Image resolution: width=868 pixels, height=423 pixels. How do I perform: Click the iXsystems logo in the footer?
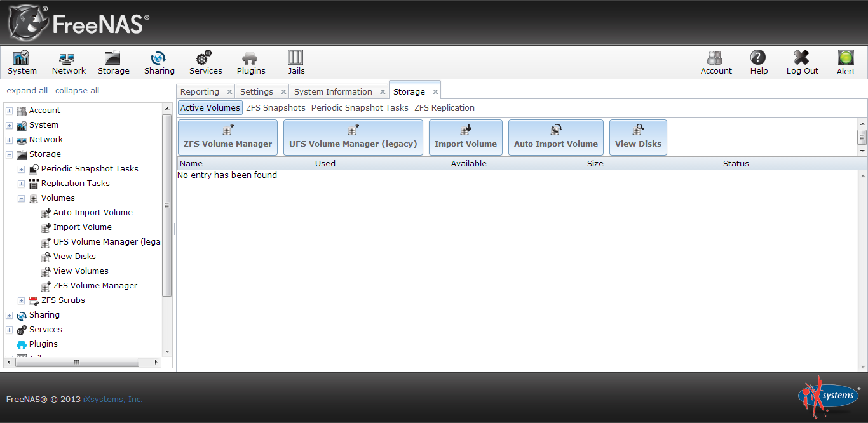[x=829, y=396]
